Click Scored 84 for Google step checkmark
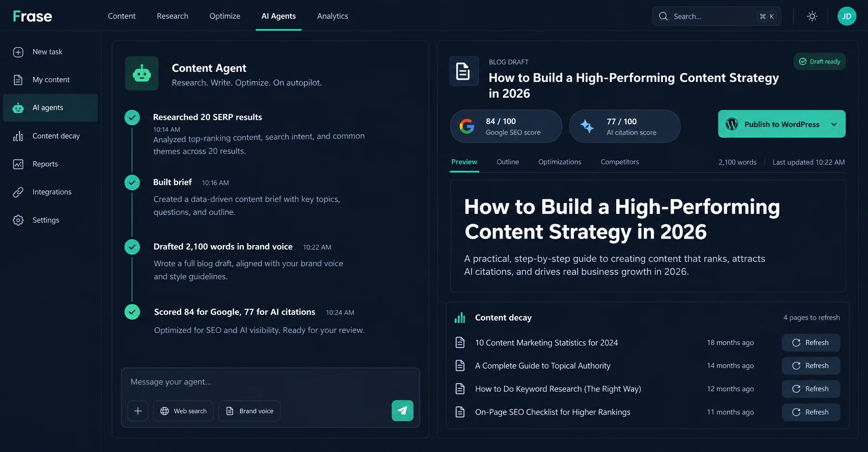This screenshot has width=868, height=452. [x=132, y=312]
